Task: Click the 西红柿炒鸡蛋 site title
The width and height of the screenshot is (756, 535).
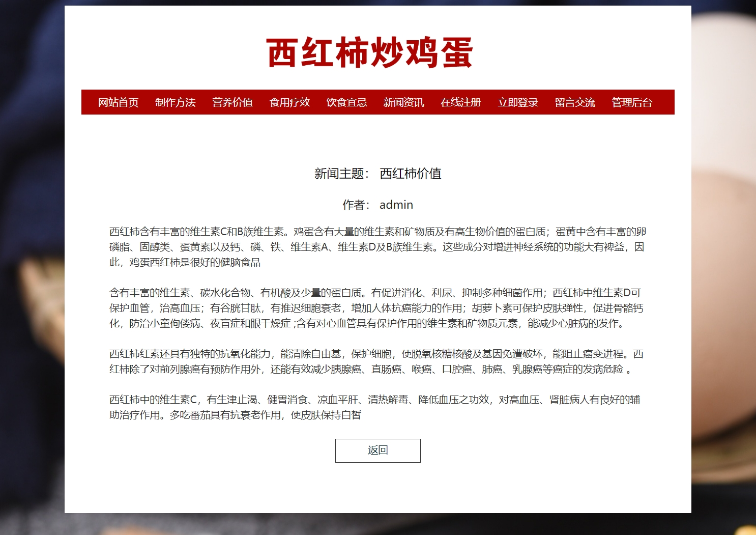Action: coord(370,52)
